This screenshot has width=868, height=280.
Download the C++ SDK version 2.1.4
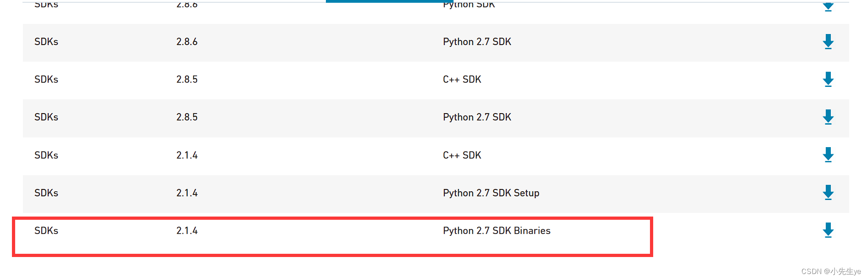pyautogui.click(x=828, y=155)
